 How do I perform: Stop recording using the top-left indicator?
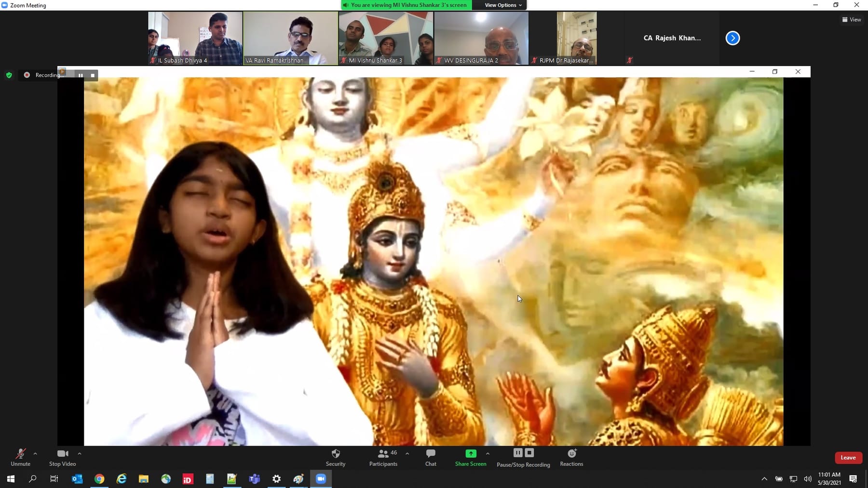coord(93,75)
